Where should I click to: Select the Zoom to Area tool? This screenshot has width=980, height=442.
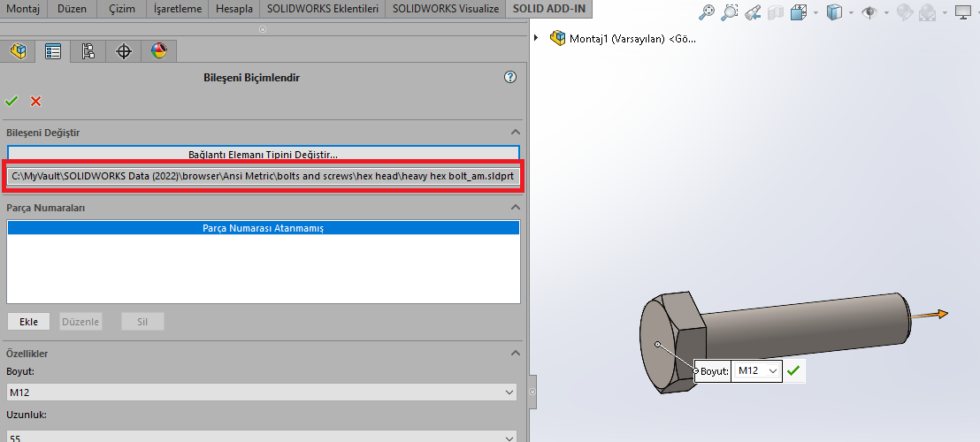729,12
